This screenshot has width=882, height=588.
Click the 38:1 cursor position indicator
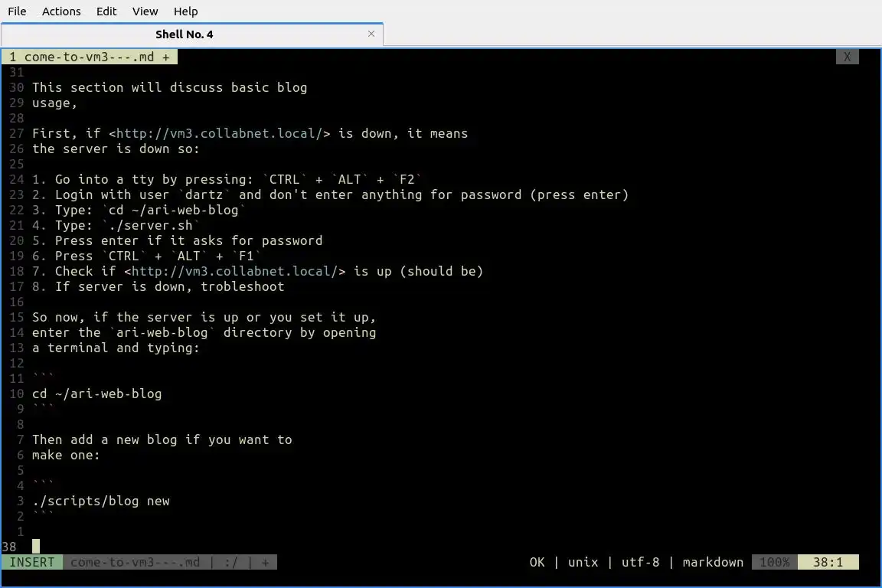pyautogui.click(x=828, y=562)
